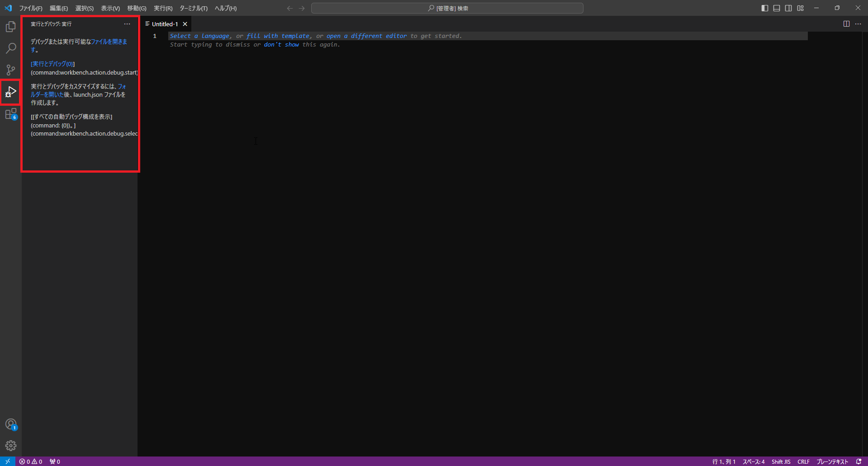The width and height of the screenshot is (868, 466).
Task: Click the fill with template link
Action: [x=278, y=36]
